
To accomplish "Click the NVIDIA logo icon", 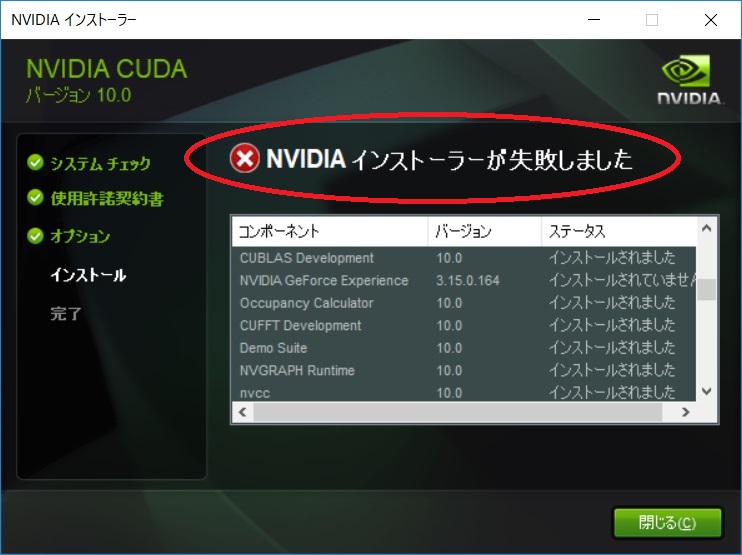I will [689, 79].
